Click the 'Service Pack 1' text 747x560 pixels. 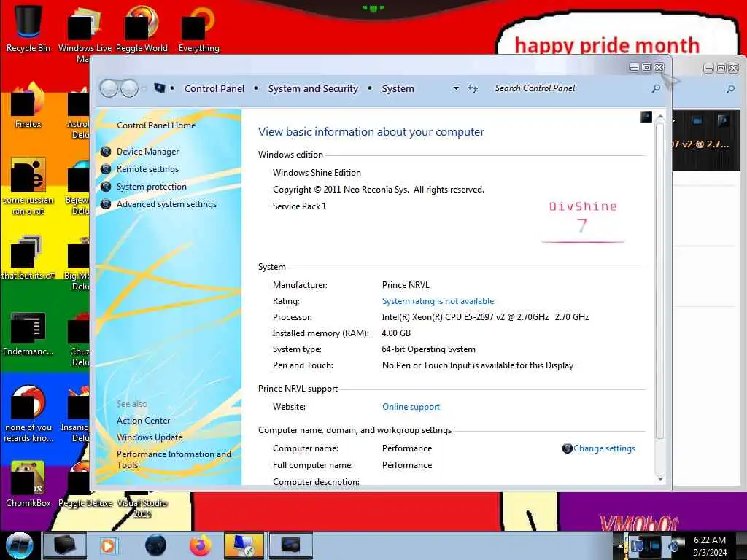point(299,206)
